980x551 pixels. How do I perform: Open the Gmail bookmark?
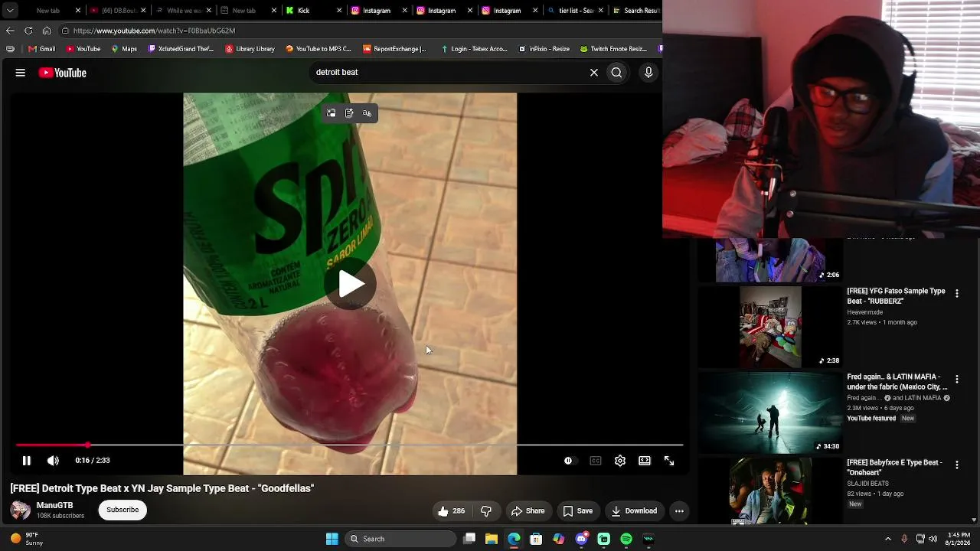click(x=41, y=49)
